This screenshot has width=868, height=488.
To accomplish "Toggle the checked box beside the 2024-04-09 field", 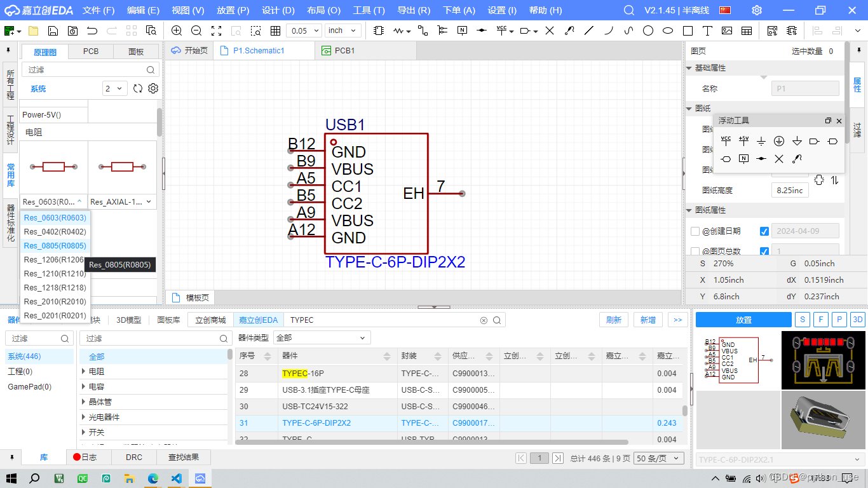I will [x=764, y=231].
